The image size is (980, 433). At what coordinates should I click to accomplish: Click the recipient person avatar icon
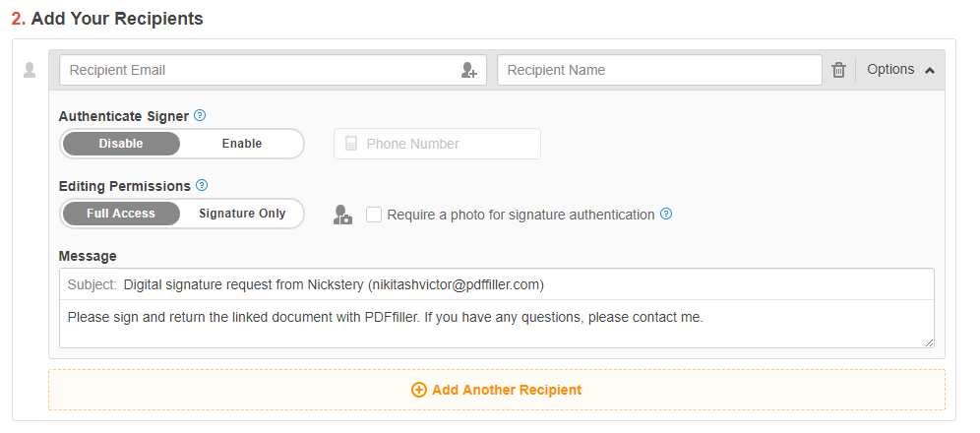pyautogui.click(x=30, y=70)
